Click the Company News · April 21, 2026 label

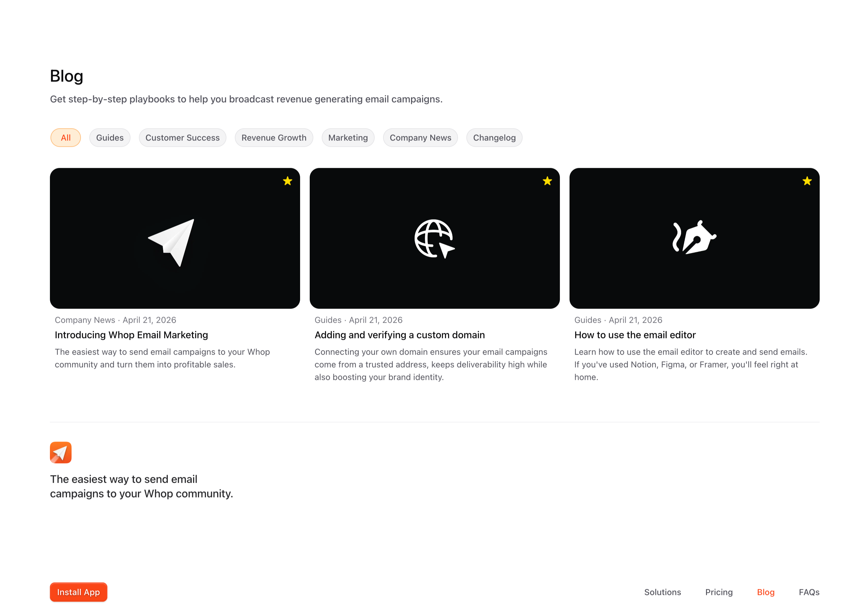pyautogui.click(x=115, y=320)
